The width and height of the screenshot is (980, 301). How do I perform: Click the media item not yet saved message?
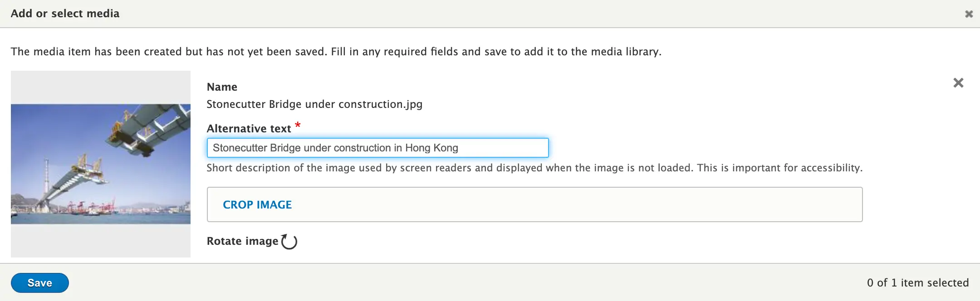coord(336,52)
